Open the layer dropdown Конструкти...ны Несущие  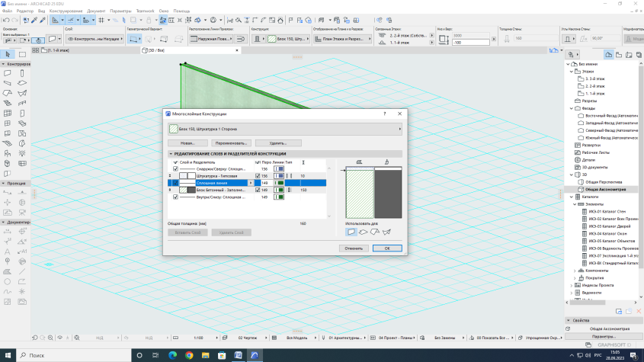point(95,39)
